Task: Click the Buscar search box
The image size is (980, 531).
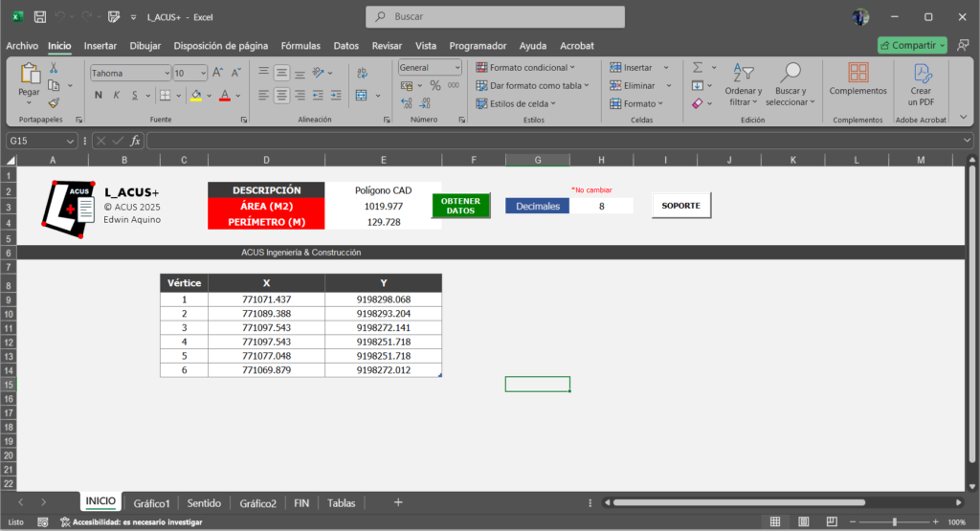Action: (x=495, y=16)
